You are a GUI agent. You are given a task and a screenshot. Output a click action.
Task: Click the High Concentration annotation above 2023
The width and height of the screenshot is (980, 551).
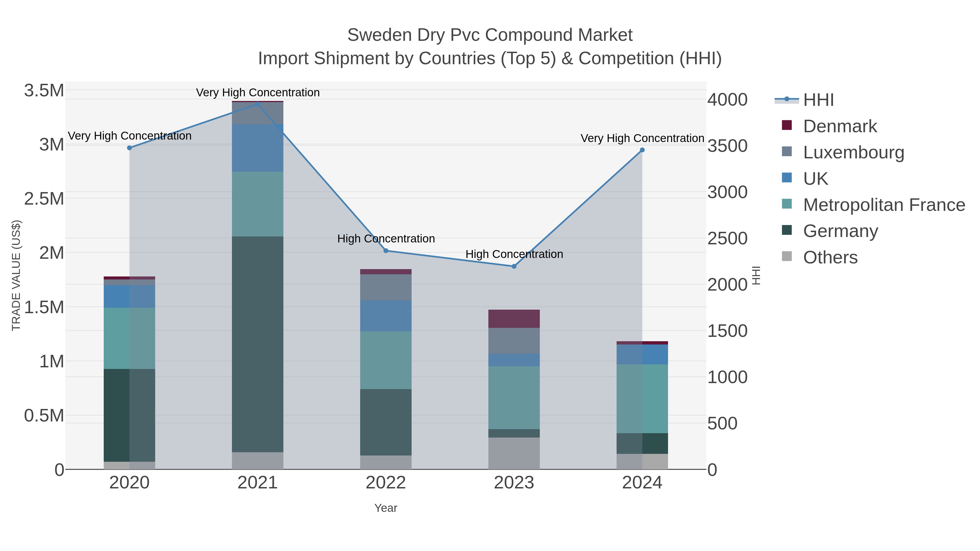pos(514,254)
